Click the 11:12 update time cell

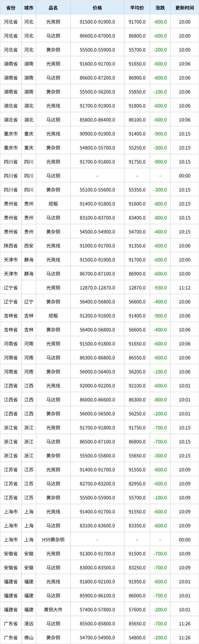pyautogui.click(x=184, y=288)
